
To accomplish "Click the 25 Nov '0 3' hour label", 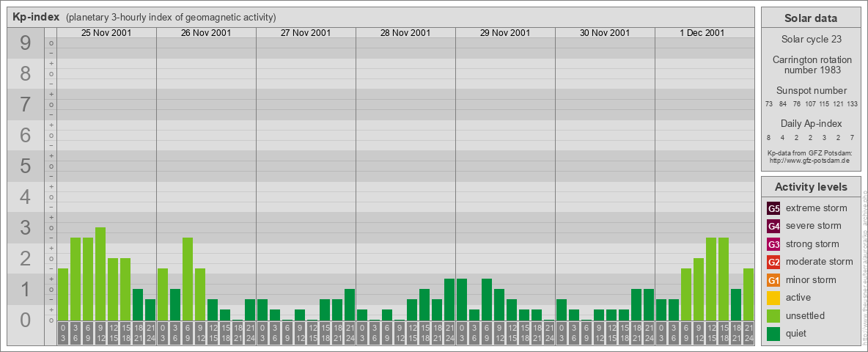I will (x=63, y=334).
